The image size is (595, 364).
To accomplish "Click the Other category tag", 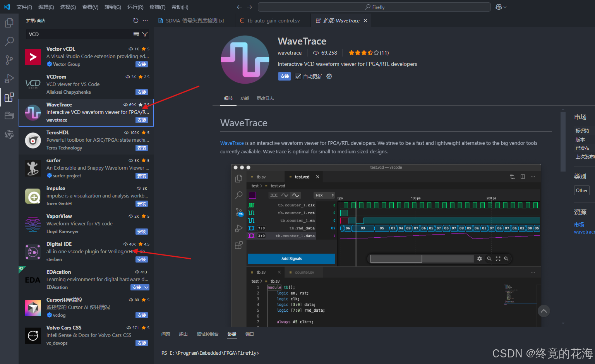I will tap(581, 190).
